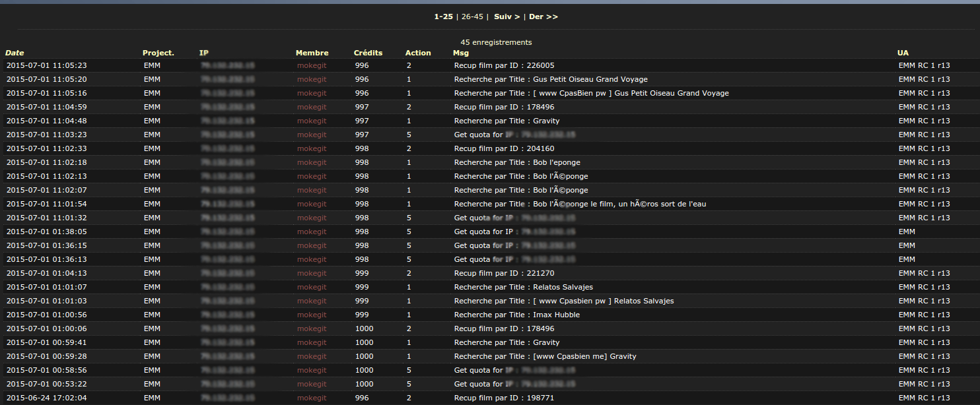Open member mokegit in the 00:53:22 row
The image size is (980, 405).
pos(312,384)
